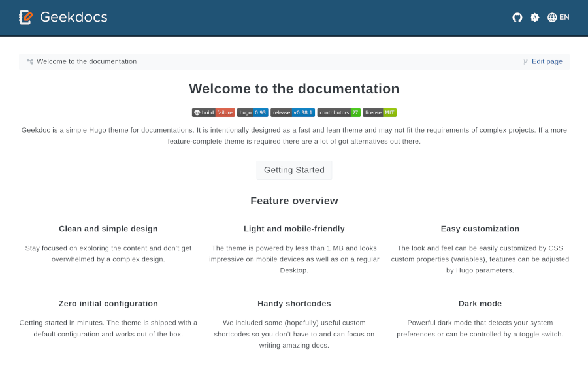Click the branch icon beside Edit page
This screenshot has height=392, width=588.
(525, 62)
